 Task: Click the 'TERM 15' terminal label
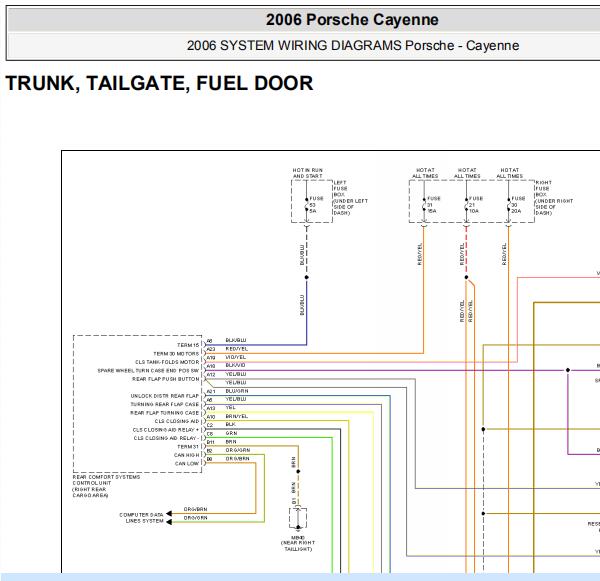tap(188, 345)
